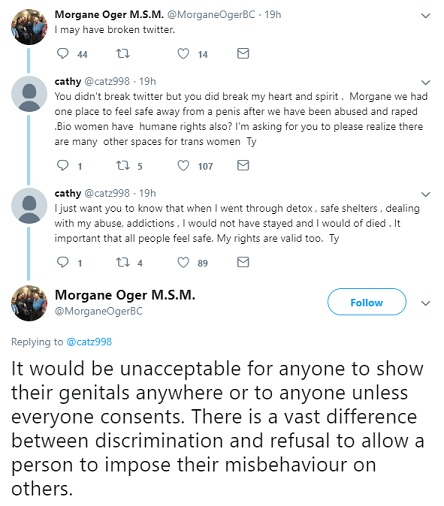Send first Morgane Oger tweet via direct message

[243, 53]
